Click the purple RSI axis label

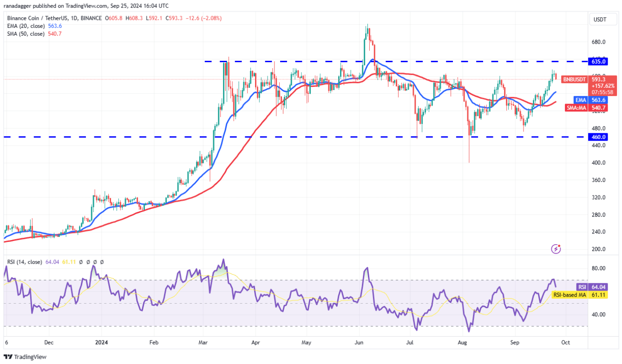[x=581, y=287]
